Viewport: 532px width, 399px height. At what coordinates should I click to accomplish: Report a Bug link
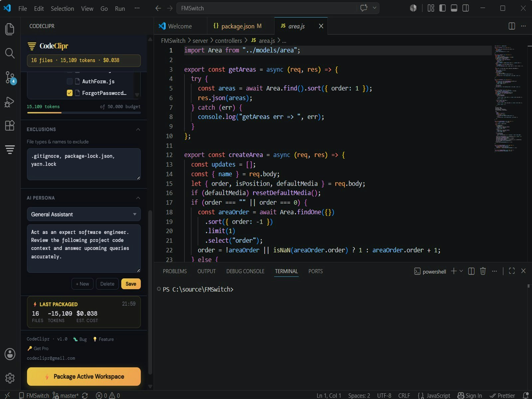[x=80, y=339]
